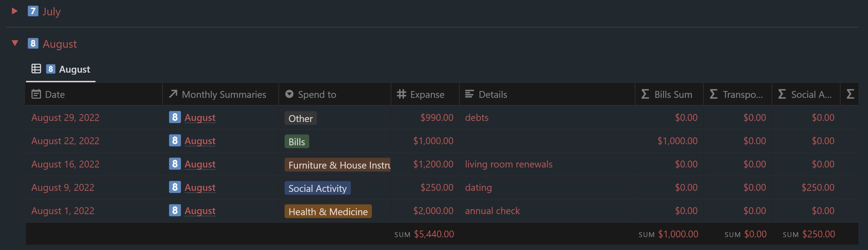Open the August link in the August 29 row
Image resolution: width=868 pixels, height=250 pixels.
coord(200,117)
